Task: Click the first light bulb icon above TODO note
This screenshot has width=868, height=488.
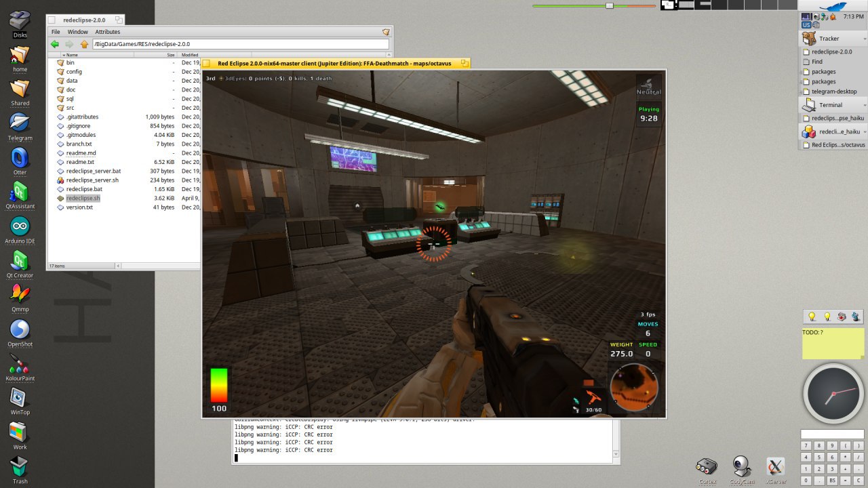Action: point(811,317)
